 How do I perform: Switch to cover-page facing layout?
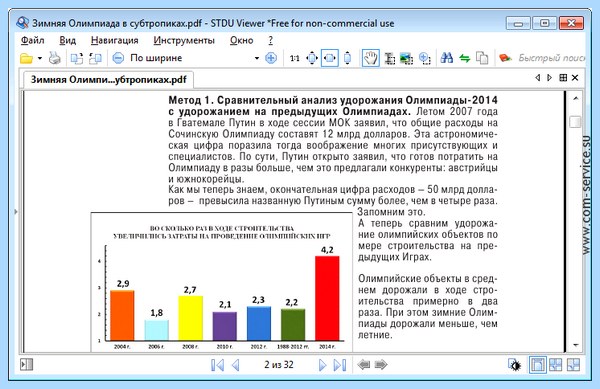[x=573, y=365]
